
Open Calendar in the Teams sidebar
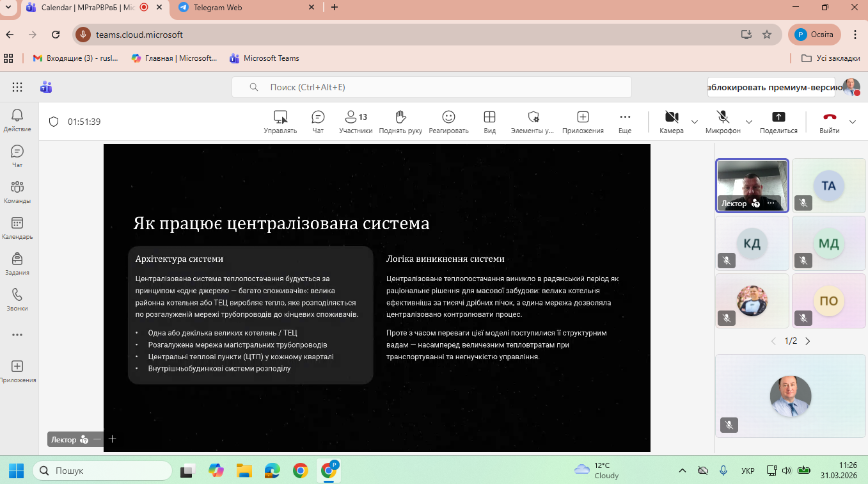[17, 227]
